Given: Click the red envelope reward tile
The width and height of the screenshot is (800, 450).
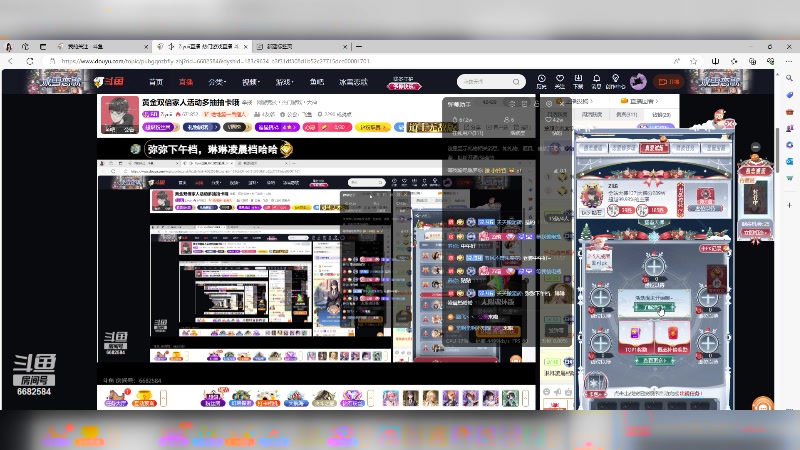Looking at the screenshot, I should [672, 338].
